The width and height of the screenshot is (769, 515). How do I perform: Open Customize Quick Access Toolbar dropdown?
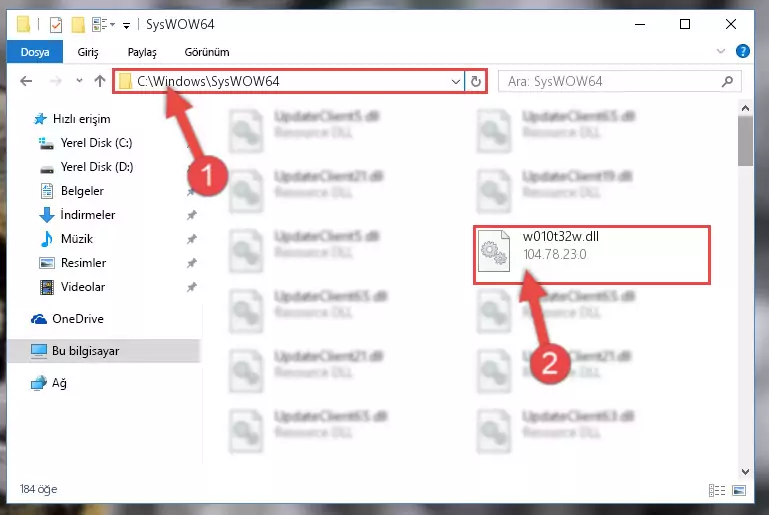pos(127,26)
